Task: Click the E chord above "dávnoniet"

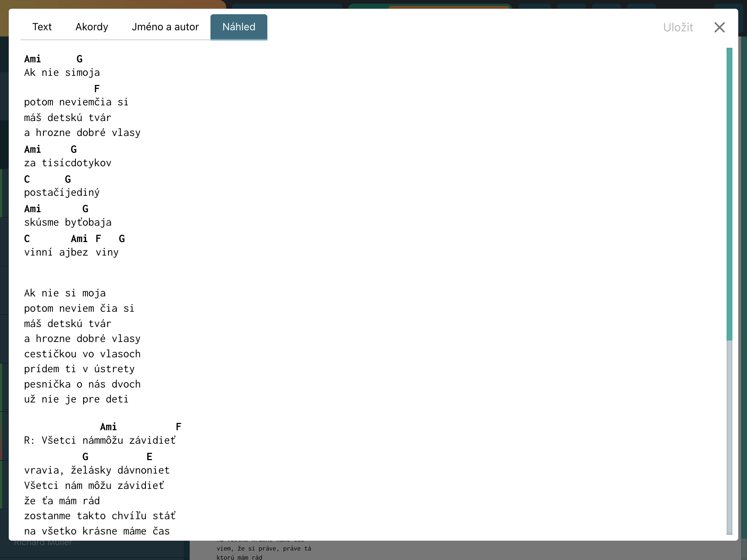Action: click(x=149, y=457)
